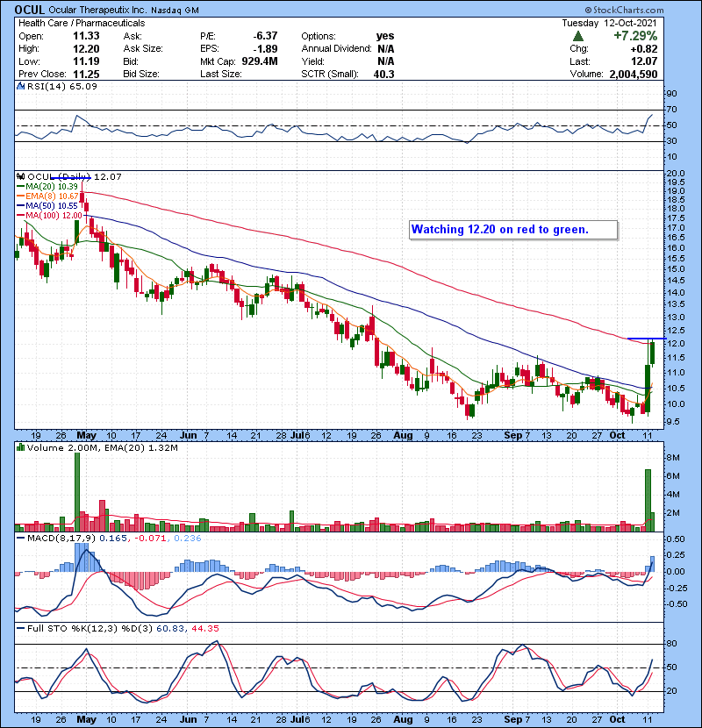Click the latest green candlestick near 12.0
The height and width of the screenshot is (728, 702).
(653, 353)
